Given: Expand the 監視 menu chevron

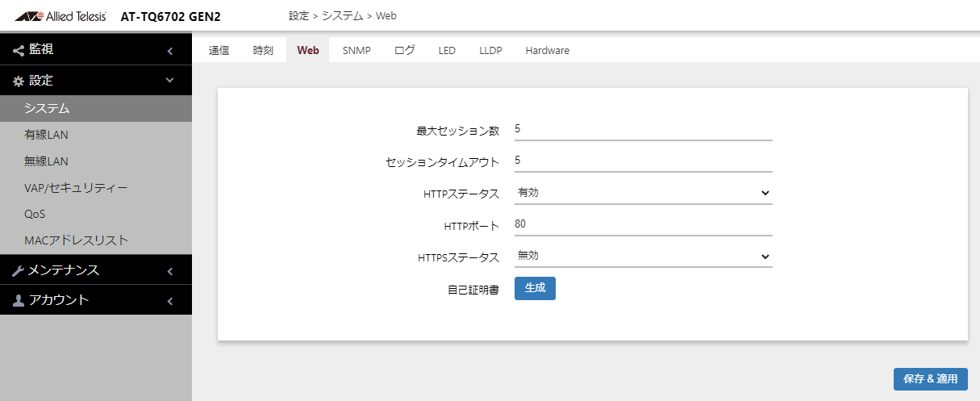Looking at the screenshot, I should (170, 51).
